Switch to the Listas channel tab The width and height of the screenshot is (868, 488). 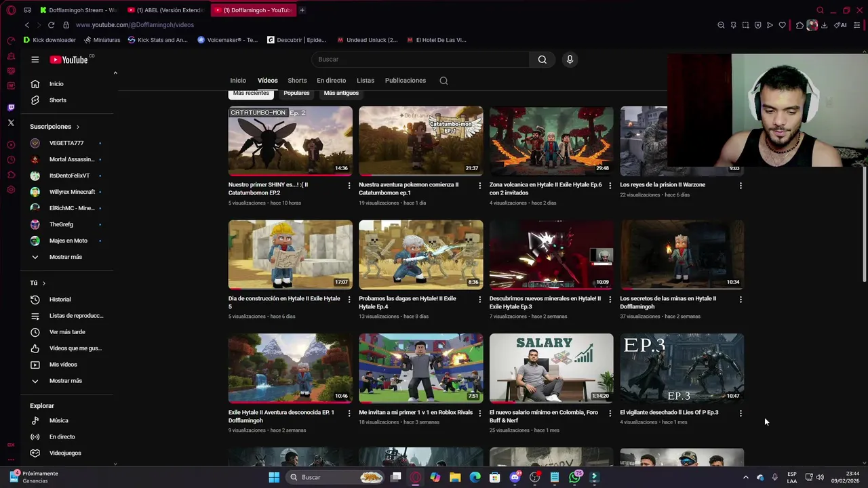pos(366,81)
